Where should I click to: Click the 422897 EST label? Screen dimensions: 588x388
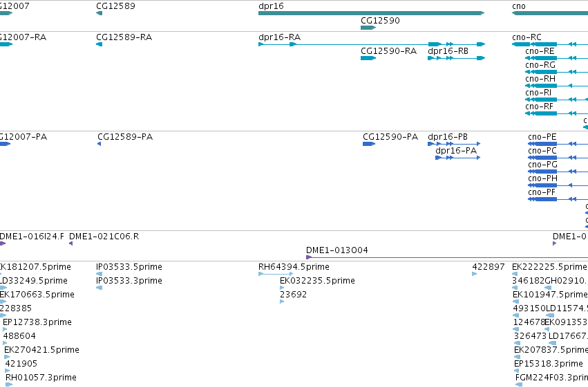489,267
